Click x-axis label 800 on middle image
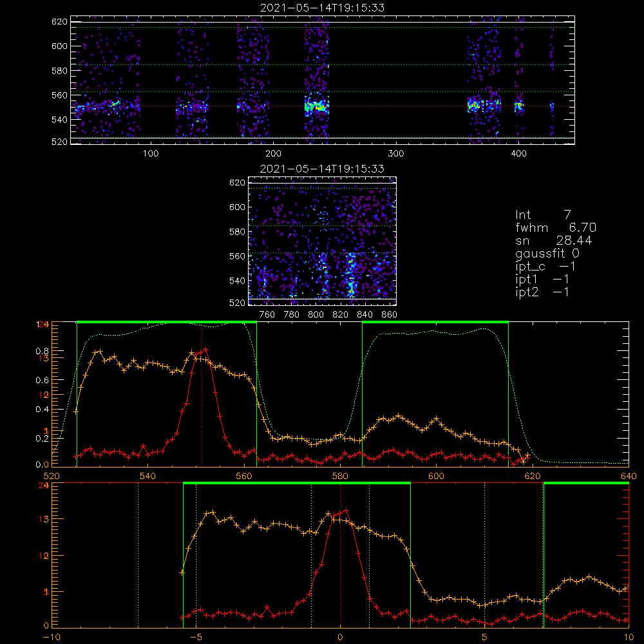Image resolution: width=644 pixels, height=644 pixels. pos(316,315)
